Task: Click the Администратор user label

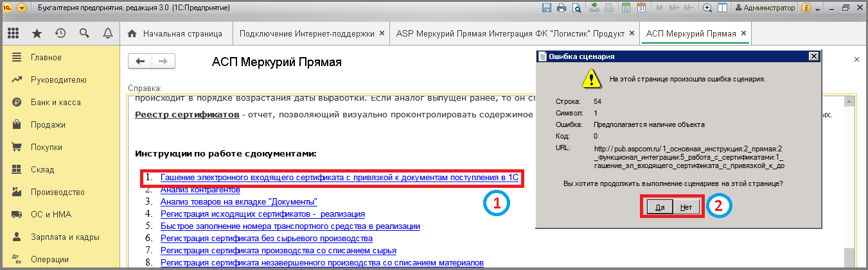Action: pos(766,8)
